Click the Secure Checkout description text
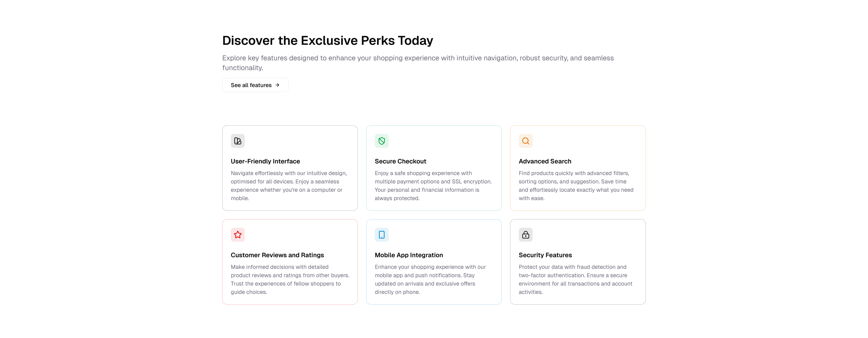This screenshot has width=868, height=338. tap(433, 186)
